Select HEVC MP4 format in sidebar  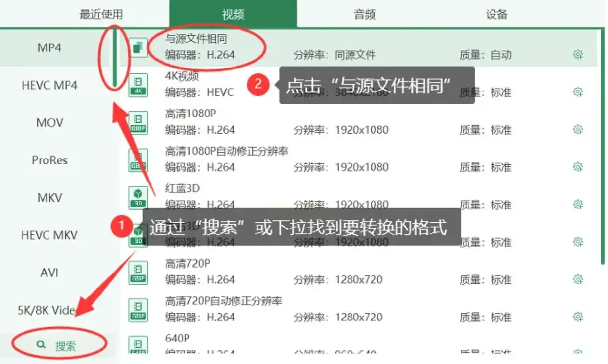(49, 85)
